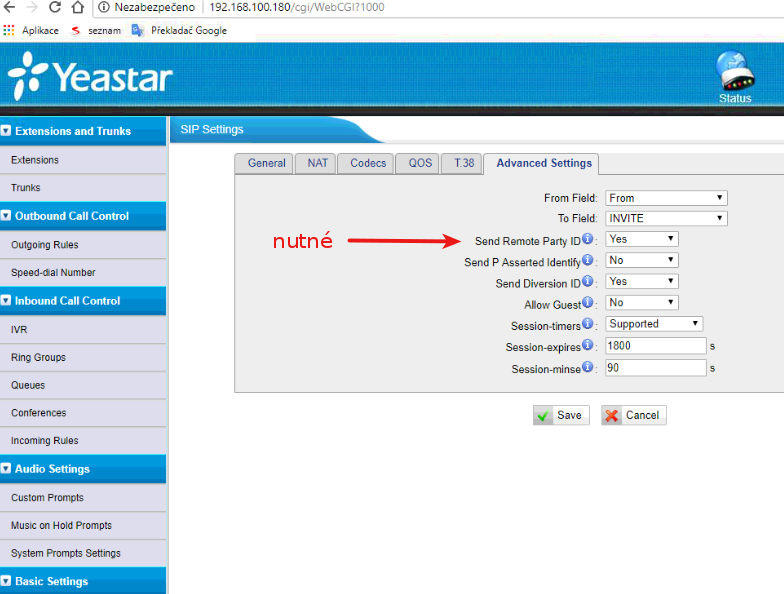
Task: Click info icon beside Send Remote Party ID
Action: click(x=588, y=240)
